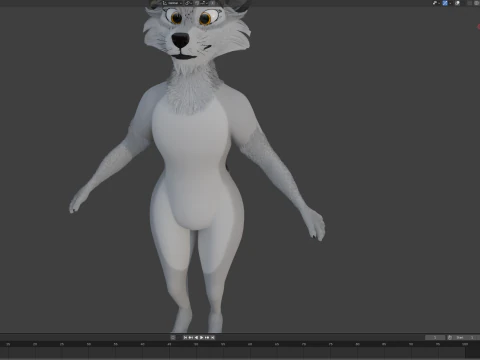Viewport: 480px width, 360px height.
Task: Toggle X-ray mode icon
Action: (x=457, y=3)
